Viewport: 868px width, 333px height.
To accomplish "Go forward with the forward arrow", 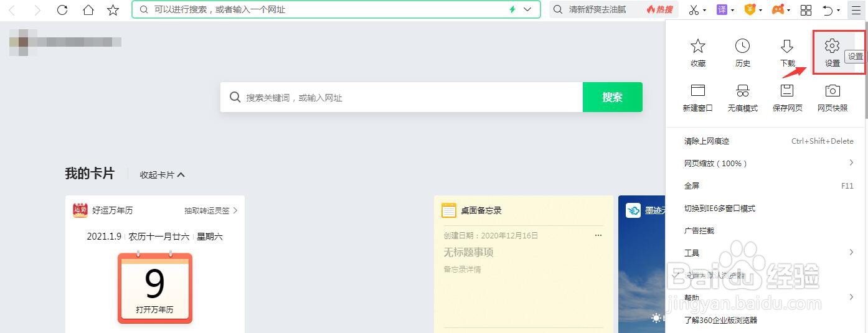I will 37,10.
